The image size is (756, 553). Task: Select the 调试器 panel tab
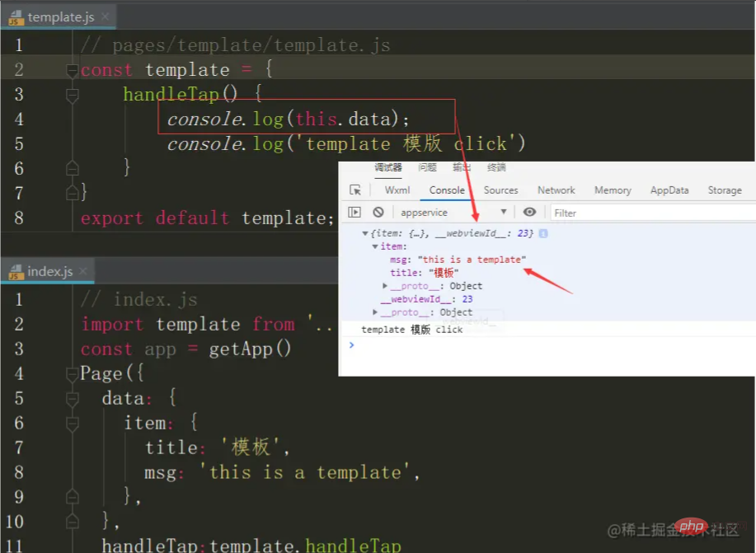point(387,167)
